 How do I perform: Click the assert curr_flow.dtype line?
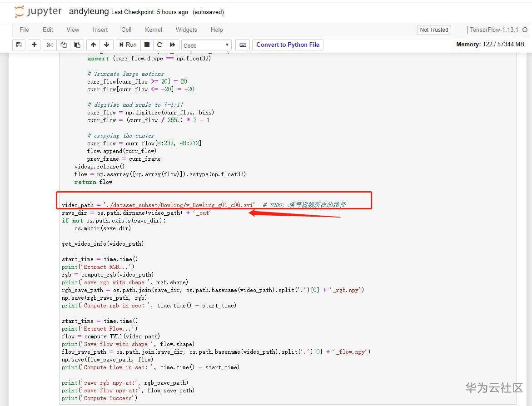(149, 58)
